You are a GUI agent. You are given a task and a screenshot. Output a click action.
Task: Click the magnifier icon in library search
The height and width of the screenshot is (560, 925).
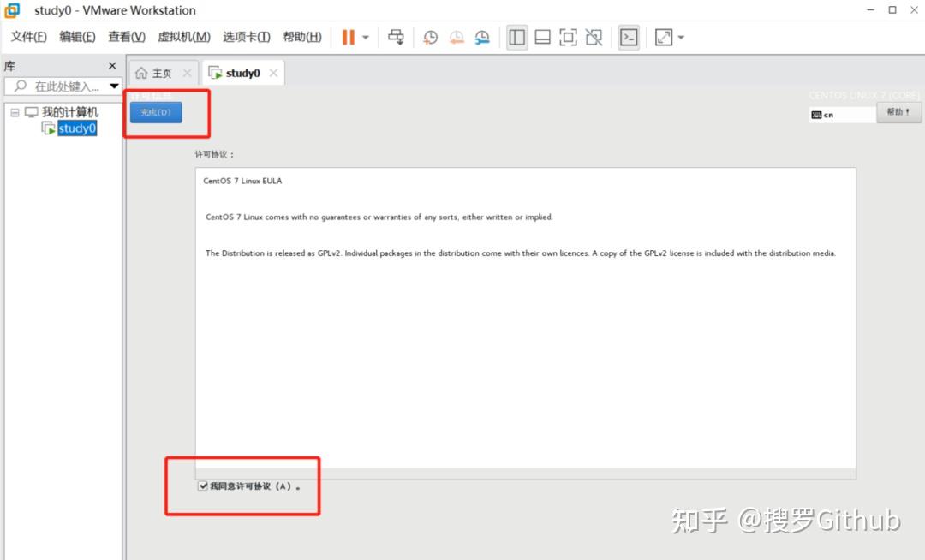20,86
